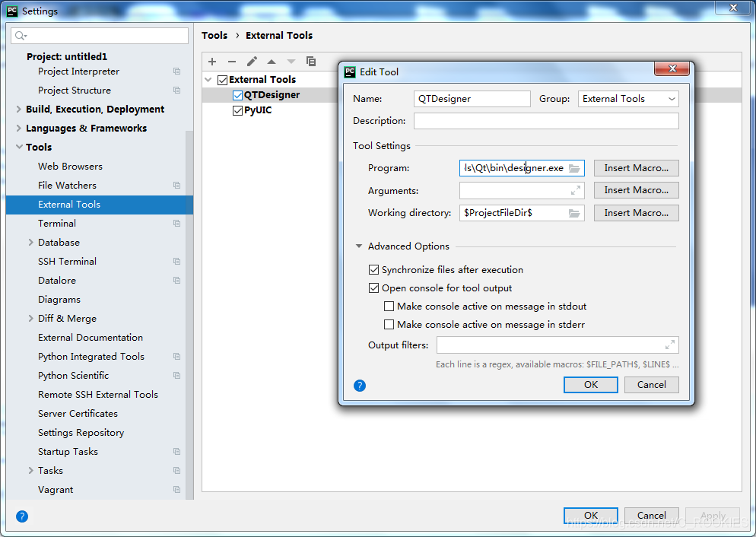The height and width of the screenshot is (537, 756).
Task: Add a new external tool with plus icon
Action: 212,62
